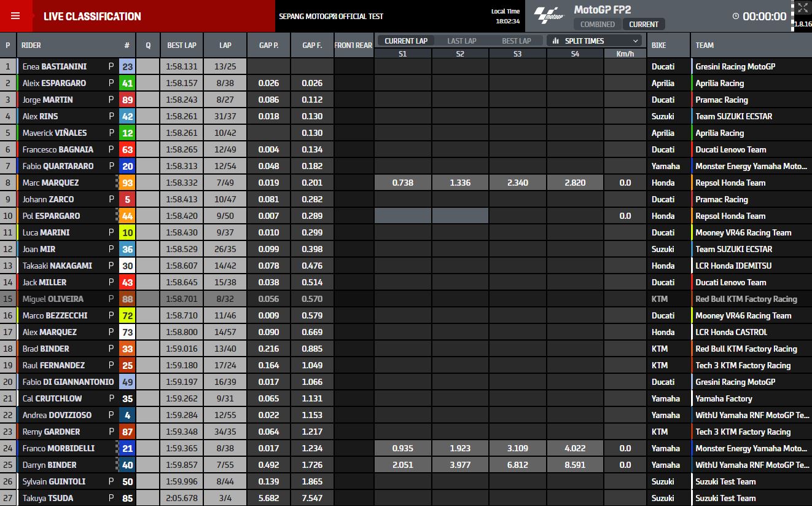Click Suzuki Test Team in Tsuda's row
The image size is (812, 506).
(x=725, y=498)
